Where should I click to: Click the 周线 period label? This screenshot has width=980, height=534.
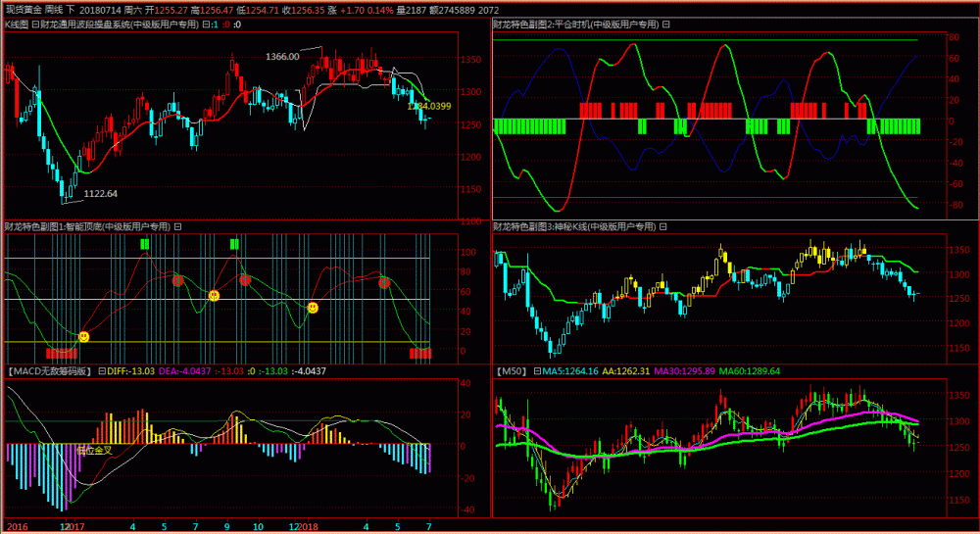pos(54,10)
